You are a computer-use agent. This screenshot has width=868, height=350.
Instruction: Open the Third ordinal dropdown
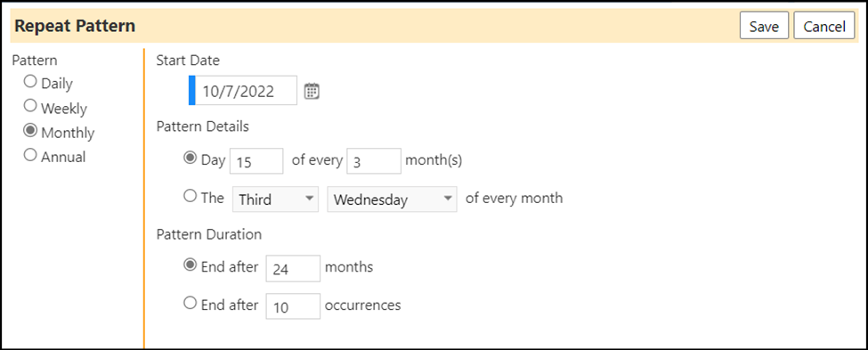pyautogui.click(x=275, y=199)
